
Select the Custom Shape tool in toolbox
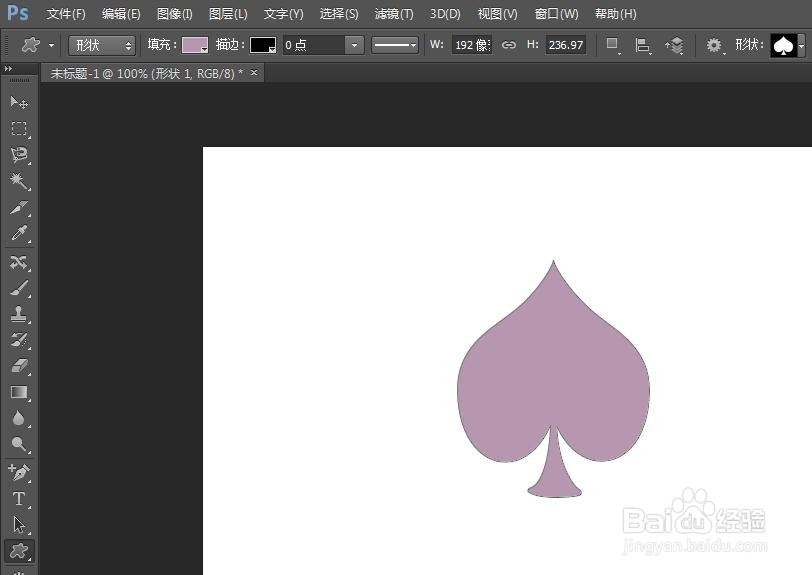(x=19, y=551)
